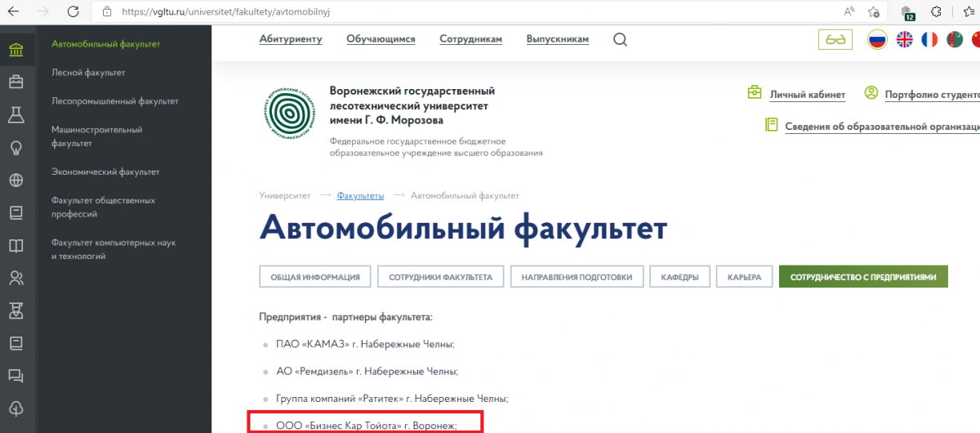Select СОТРУДНИЧЕСТВО С ПРЕДПРИЯТИЯМИ tab
The height and width of the screenshot is (433, 980).
click(x=863, y=277)
